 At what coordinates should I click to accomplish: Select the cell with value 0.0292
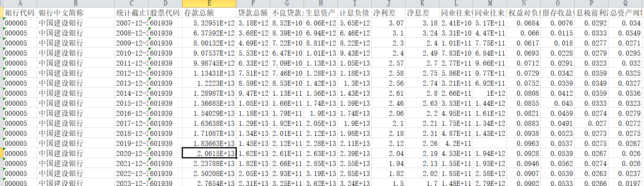pos(591,23)
